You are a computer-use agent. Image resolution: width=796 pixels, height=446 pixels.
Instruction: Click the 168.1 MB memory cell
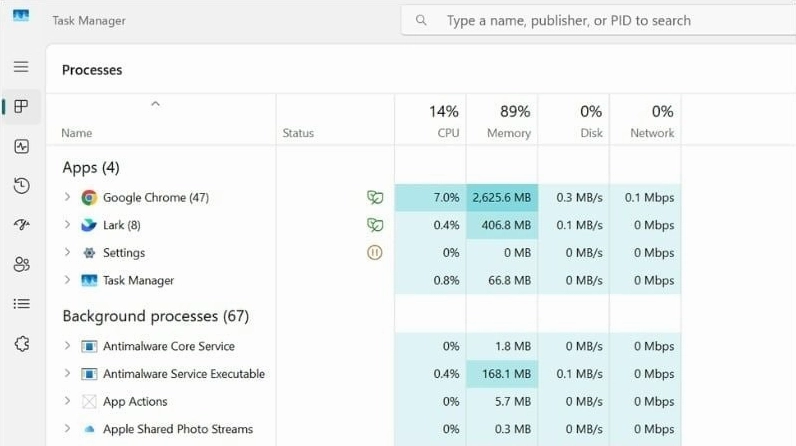coord(502,374)
